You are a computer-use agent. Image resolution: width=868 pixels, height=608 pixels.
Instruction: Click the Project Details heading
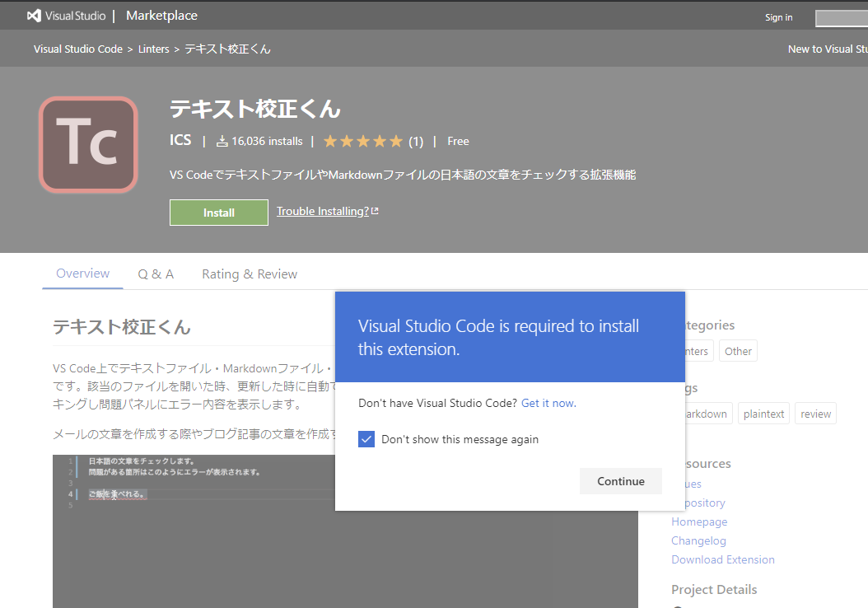pos(714,589)
